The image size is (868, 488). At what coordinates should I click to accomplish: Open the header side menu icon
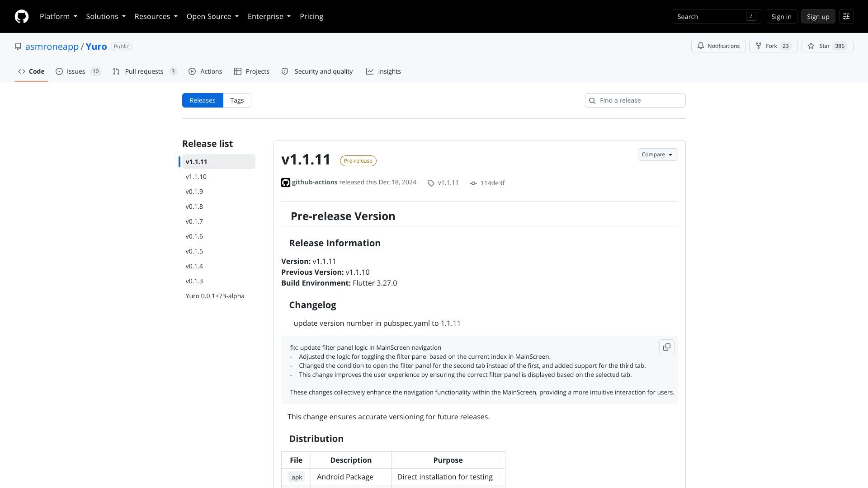(x=846, y=16)
